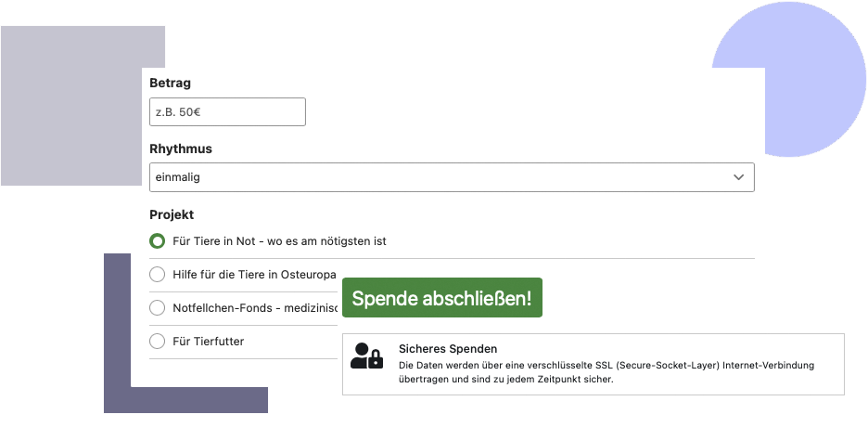Click the 'Projekt' section label
This screenshot has width=868, height=427.
point(172,214)
